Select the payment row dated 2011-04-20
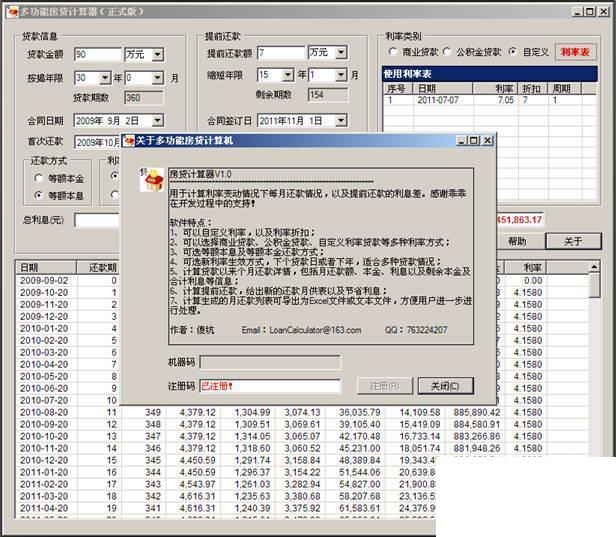616x537 pixels. click(x=226, y=508)
